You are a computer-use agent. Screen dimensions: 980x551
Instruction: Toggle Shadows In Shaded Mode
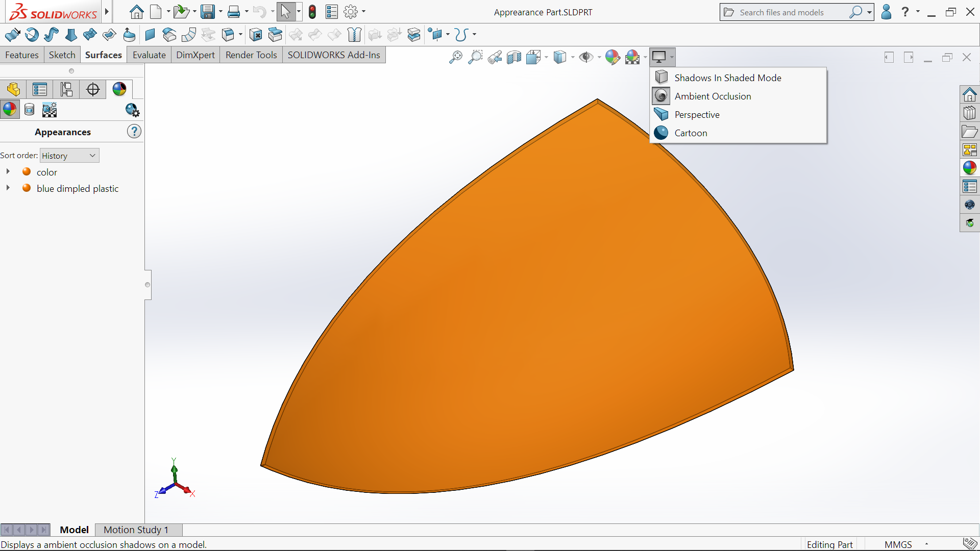[x=727, y=78]
